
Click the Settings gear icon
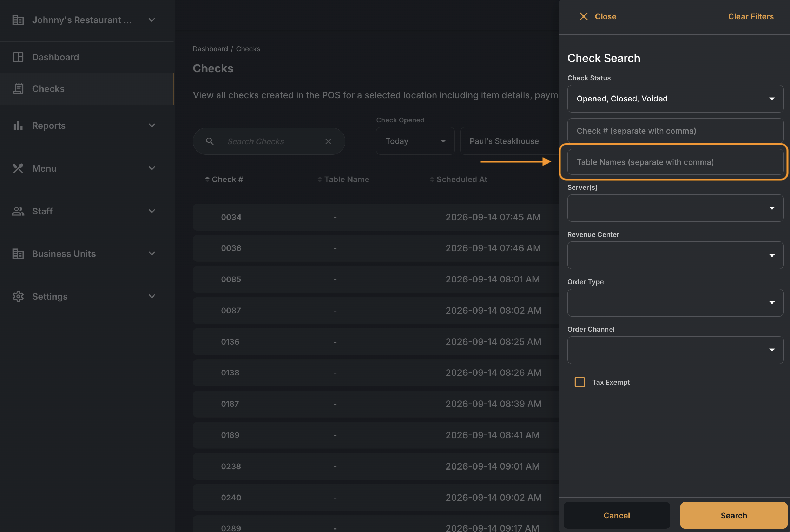click(18, 297)
